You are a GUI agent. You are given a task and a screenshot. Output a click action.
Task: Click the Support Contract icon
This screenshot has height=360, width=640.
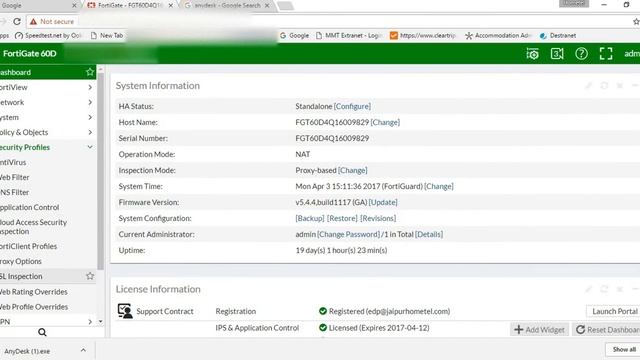point(125,311)
